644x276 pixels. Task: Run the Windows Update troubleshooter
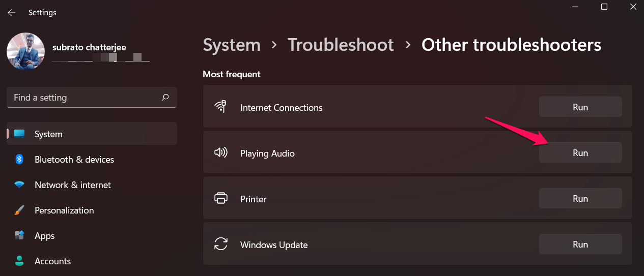click(x=580, y=244)
